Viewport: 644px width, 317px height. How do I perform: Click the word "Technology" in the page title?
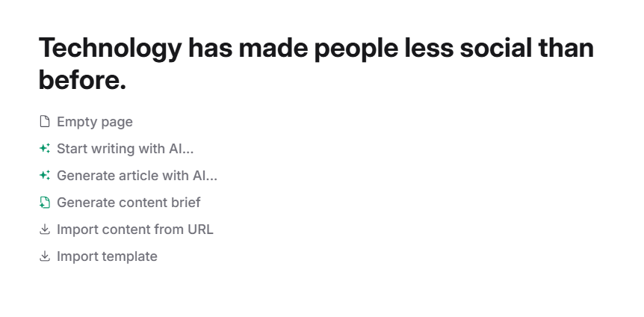110,49
